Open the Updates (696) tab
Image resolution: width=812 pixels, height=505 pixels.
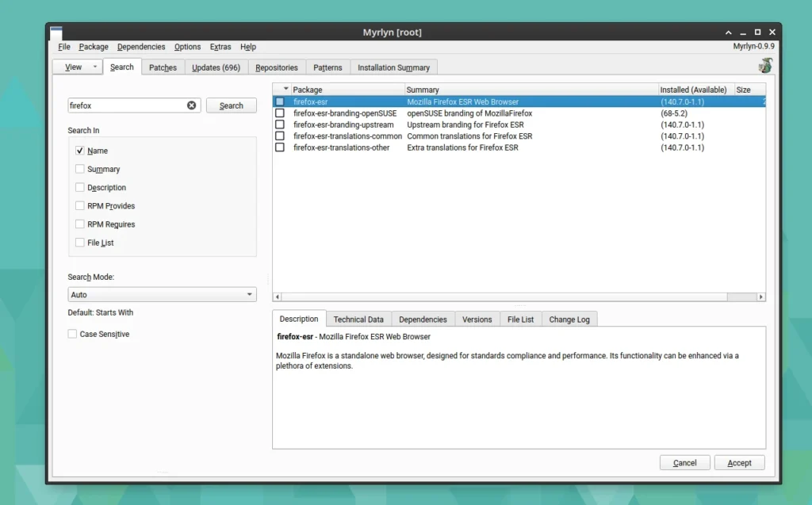(x=215, y=67)
